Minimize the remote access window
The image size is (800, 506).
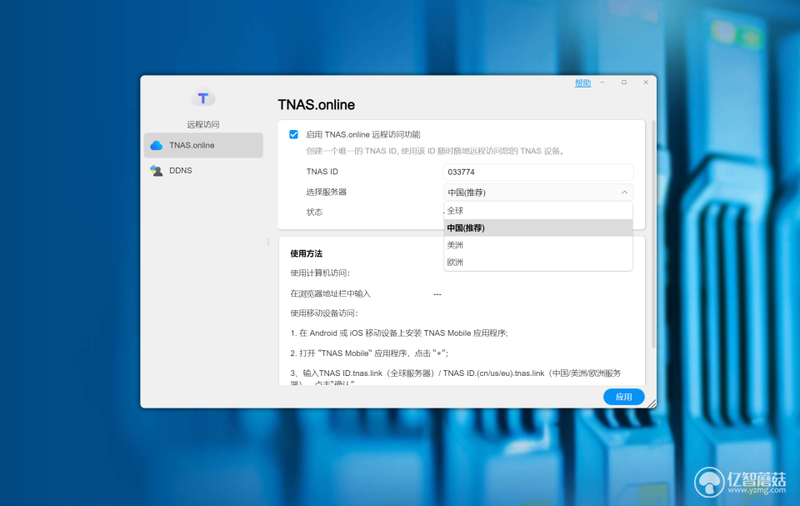pos(603,82)
